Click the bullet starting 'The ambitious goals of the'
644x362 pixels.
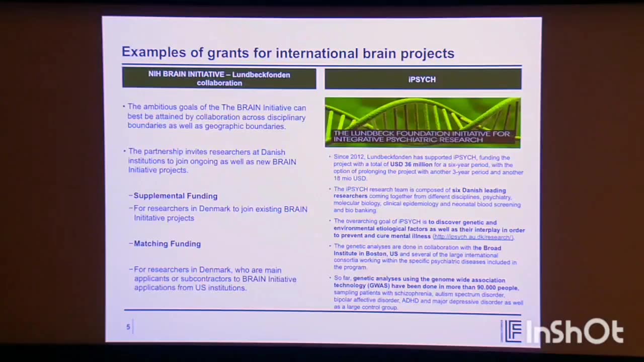point(216,117)
